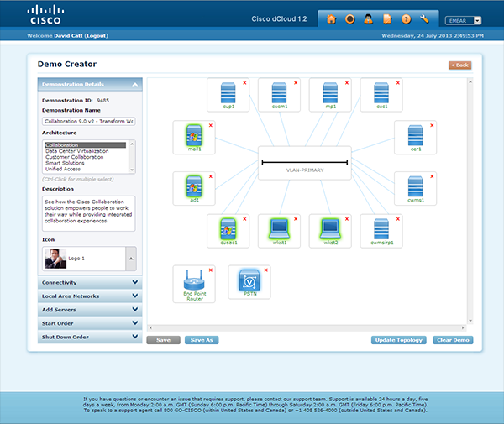Image resolution: width=504 pixels, height=424 pixels.
Task: Expand the Connectivity section
Action: pyautogui.click(x=88, y=283)
